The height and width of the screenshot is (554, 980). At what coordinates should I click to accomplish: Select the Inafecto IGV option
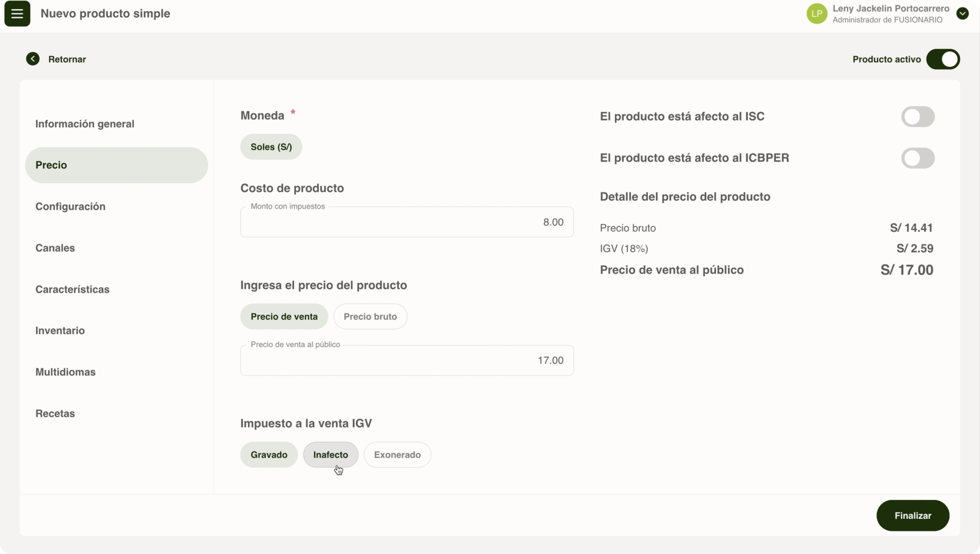pos(330,455)
